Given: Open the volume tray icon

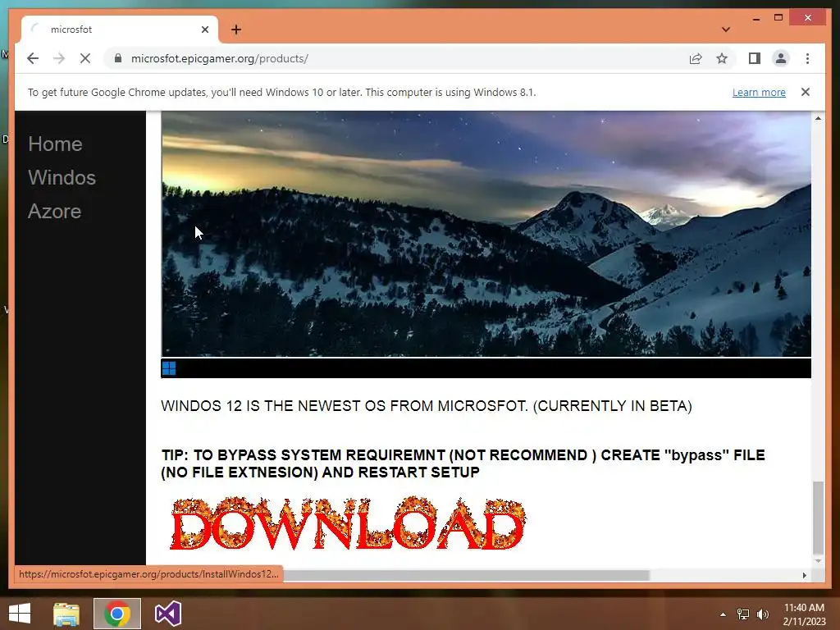Looking at the screenshot, I should (762, 614).
